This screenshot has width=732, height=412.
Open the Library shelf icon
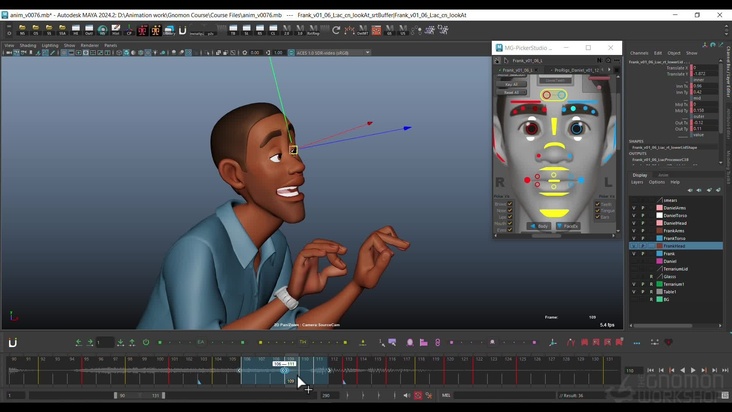click(x=169, y=30)
